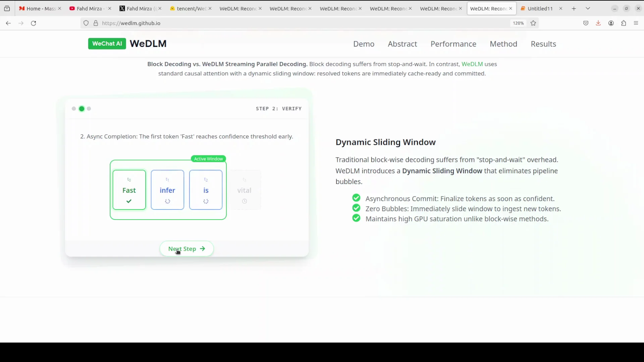Click the 120% zoom level indicator
Image resolution: width=644 pixels, height=362 pixels.
click(x=518, y=23)
